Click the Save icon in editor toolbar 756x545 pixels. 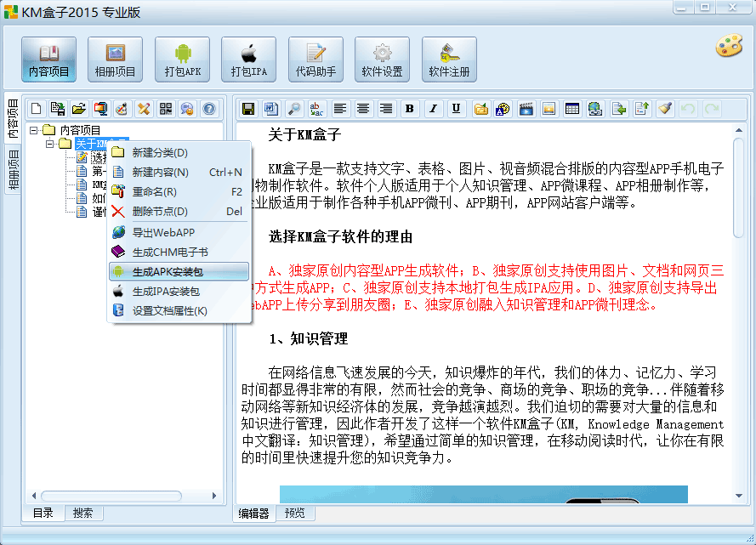(x=248, y=109)
